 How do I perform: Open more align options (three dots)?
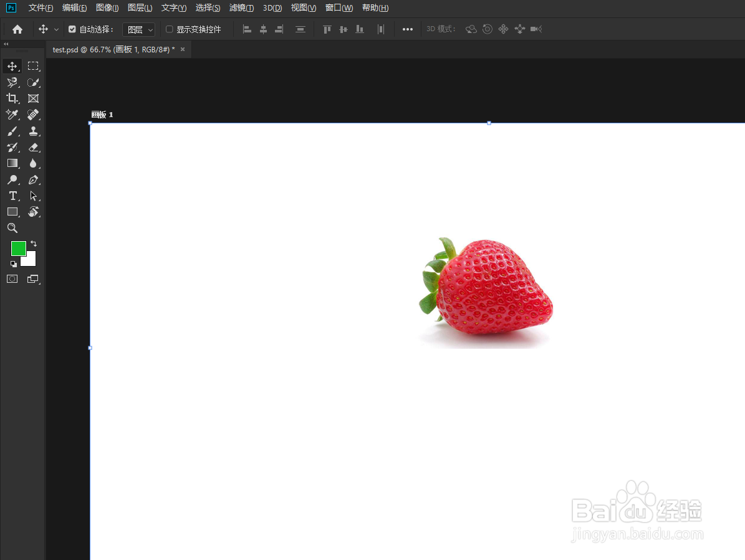tap(408, 29)
